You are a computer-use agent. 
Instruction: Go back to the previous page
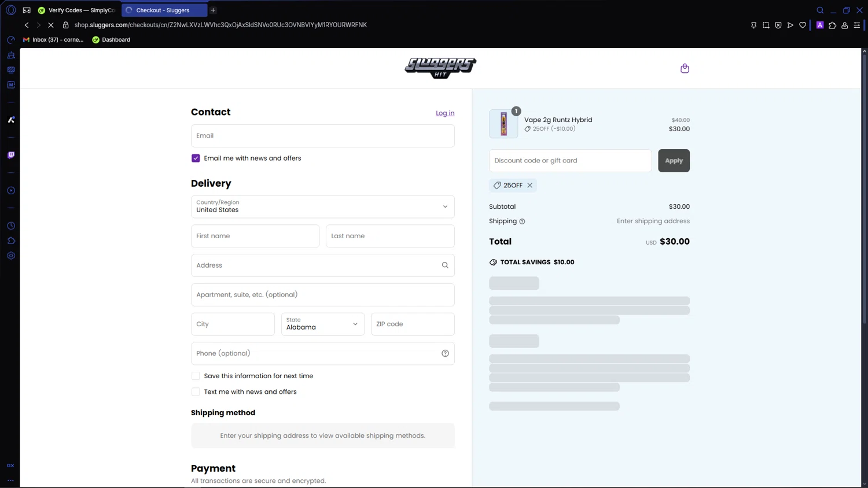pyautogui.click(x=27, y=25)
